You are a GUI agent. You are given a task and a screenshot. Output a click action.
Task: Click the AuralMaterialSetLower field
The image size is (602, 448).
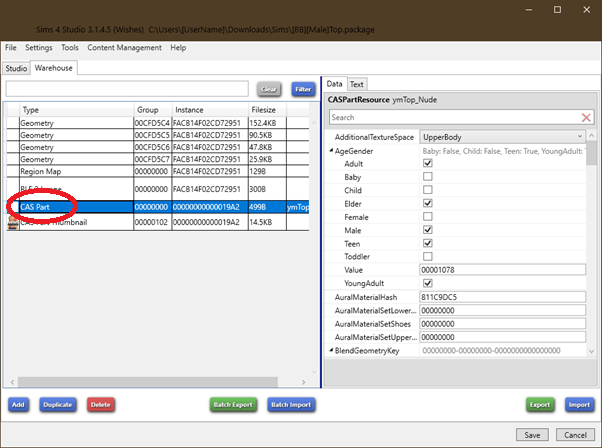(x=502, y=310)
